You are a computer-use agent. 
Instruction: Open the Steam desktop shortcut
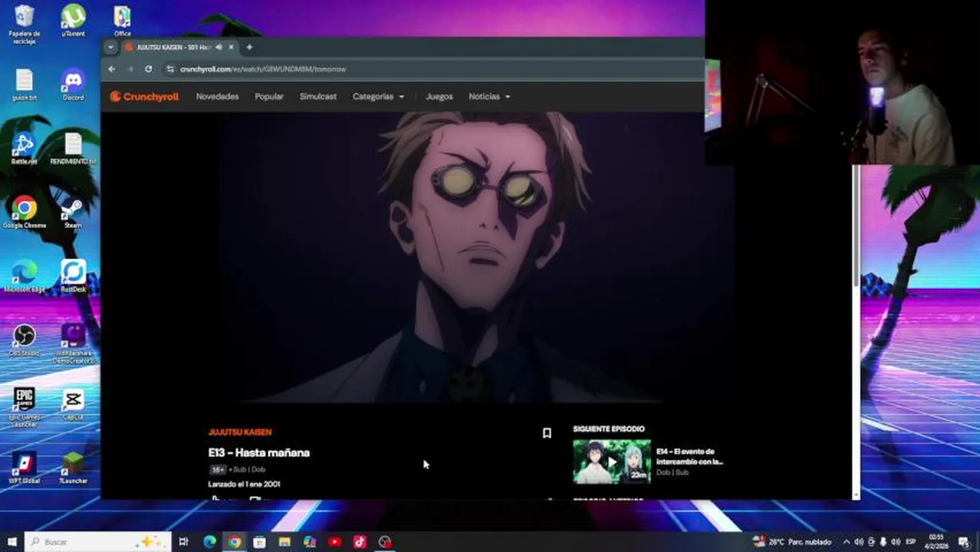73,212
